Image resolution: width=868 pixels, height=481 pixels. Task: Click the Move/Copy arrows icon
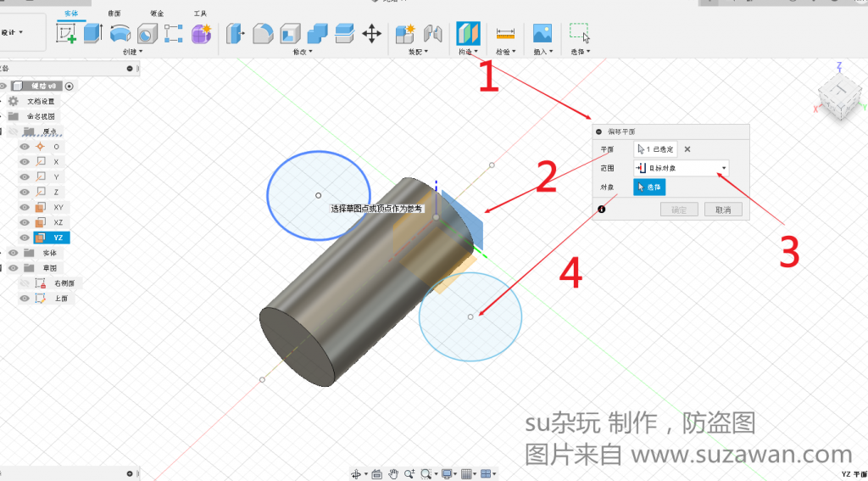[x=371, y=33]
